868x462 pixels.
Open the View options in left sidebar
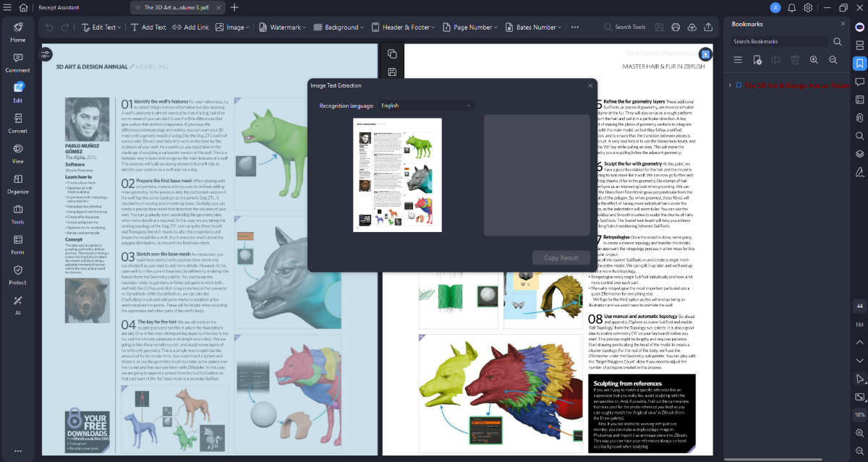pos(17,154)
